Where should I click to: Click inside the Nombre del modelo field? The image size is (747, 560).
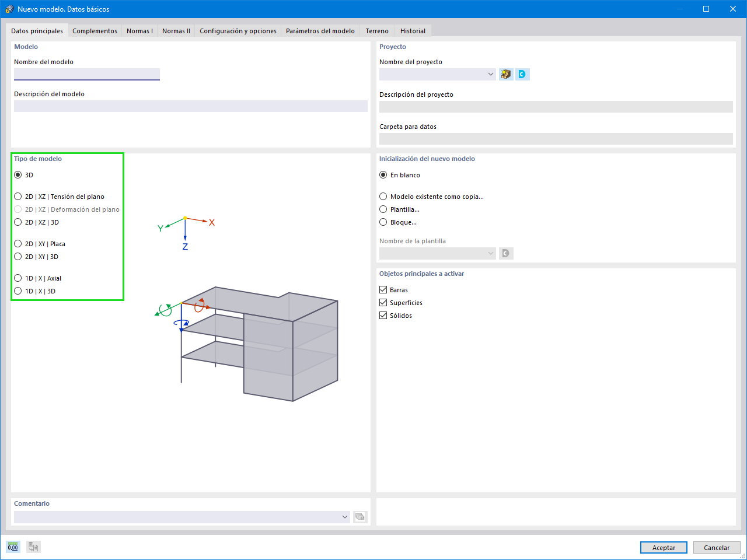86,74
